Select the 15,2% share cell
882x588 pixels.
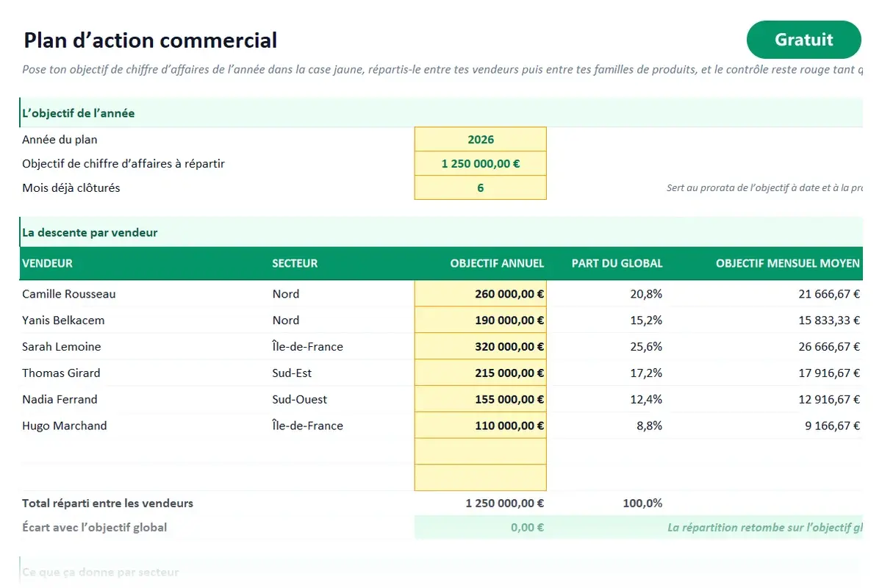pyautogui.click(x=646, y=320)
